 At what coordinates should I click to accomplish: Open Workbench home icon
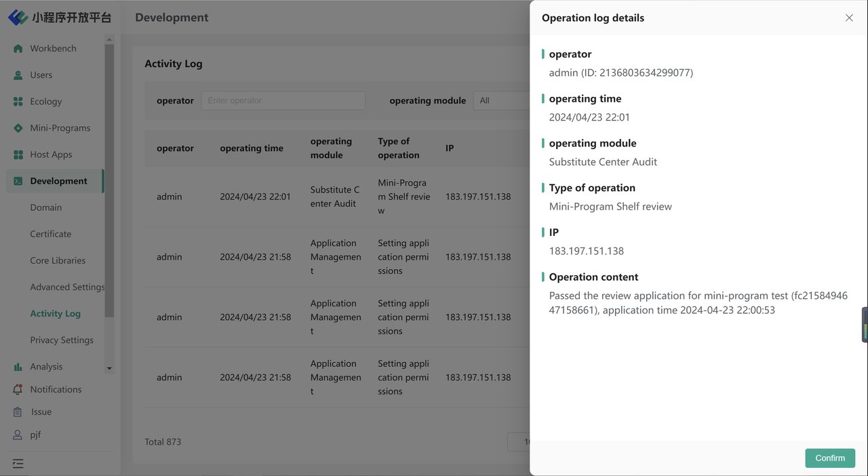pyautogui.click(x=18, y=49)
